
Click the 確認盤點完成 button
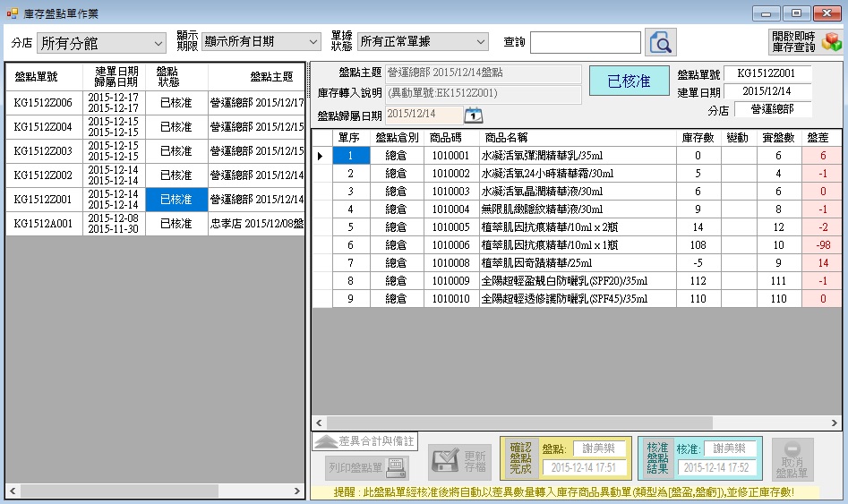tap(520, 457)
